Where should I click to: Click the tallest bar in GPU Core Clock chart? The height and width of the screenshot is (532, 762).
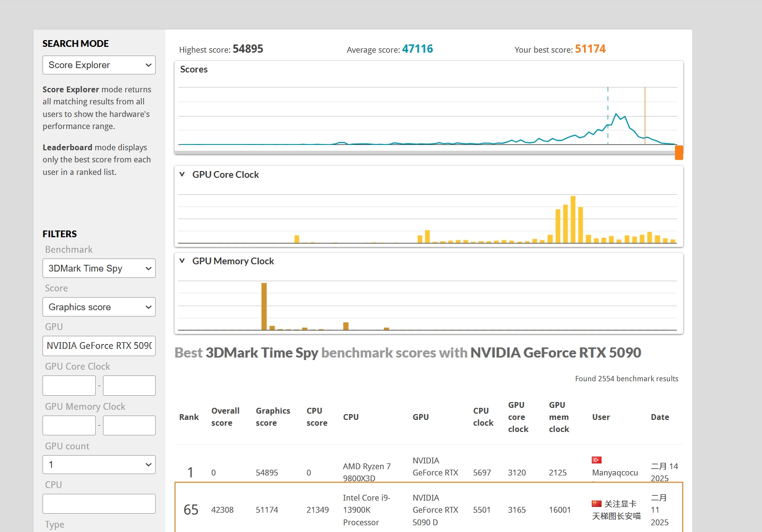click(x=573, y=219)
